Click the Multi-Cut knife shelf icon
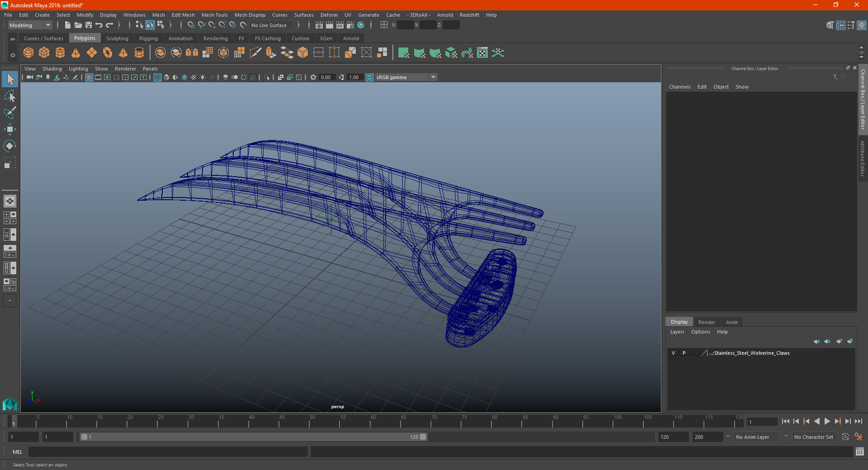Image resolution: width=868 pixels, height=470 pixels. (255, 53)
